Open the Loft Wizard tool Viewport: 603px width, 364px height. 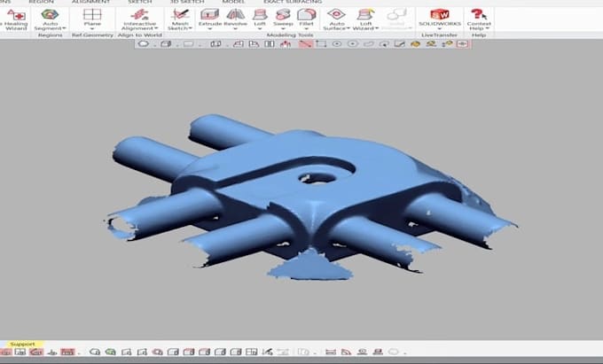pyautogui.click(x=365, y=19)
